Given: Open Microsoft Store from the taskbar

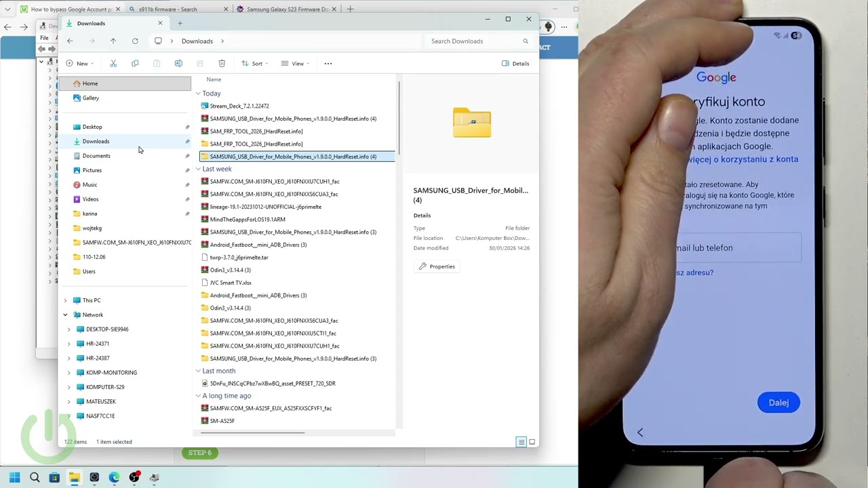Looking at the screenshot, I should click(54, 478).
